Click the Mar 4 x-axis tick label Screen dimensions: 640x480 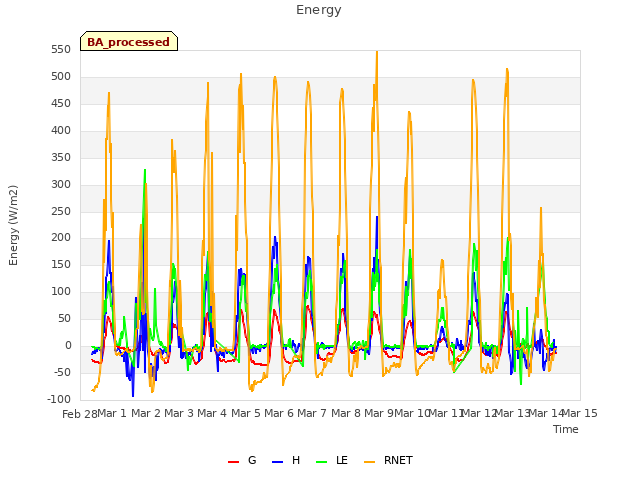tap(212, 413)
